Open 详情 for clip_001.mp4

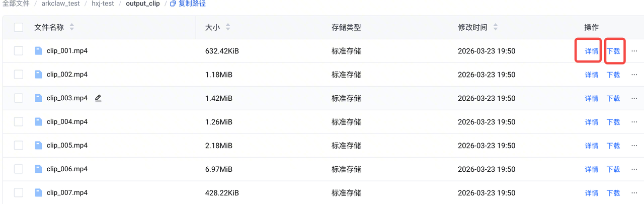pos(591,51)
